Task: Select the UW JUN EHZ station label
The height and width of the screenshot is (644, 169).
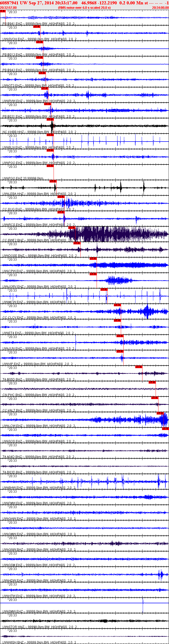Action: [39, 349]
